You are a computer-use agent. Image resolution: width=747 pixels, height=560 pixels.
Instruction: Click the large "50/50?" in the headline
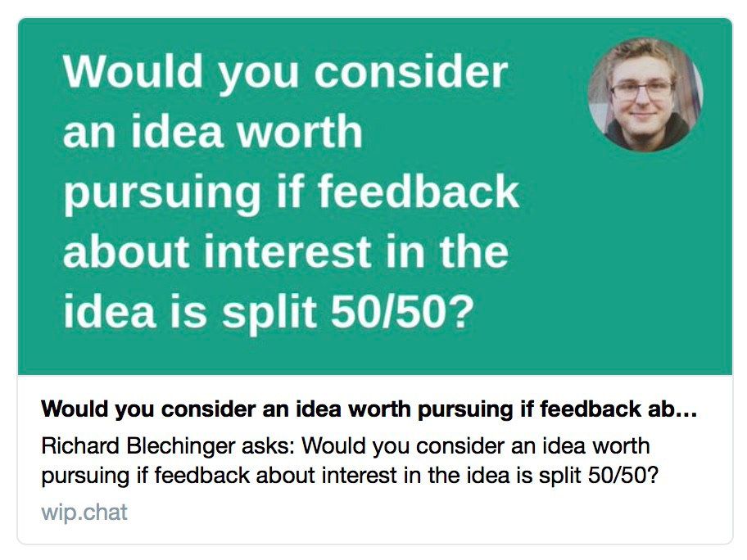pyautogui.click(x=403, y=313)
